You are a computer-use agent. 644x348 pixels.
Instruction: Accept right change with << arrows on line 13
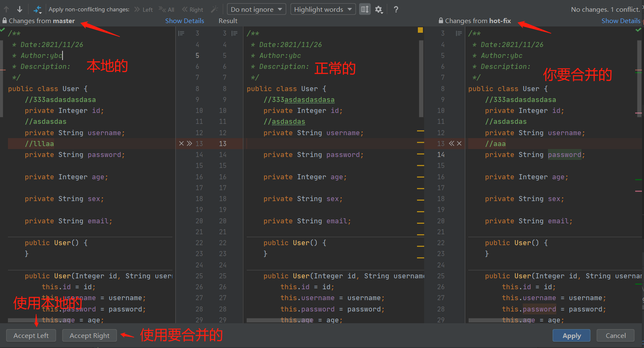(451, 144)
